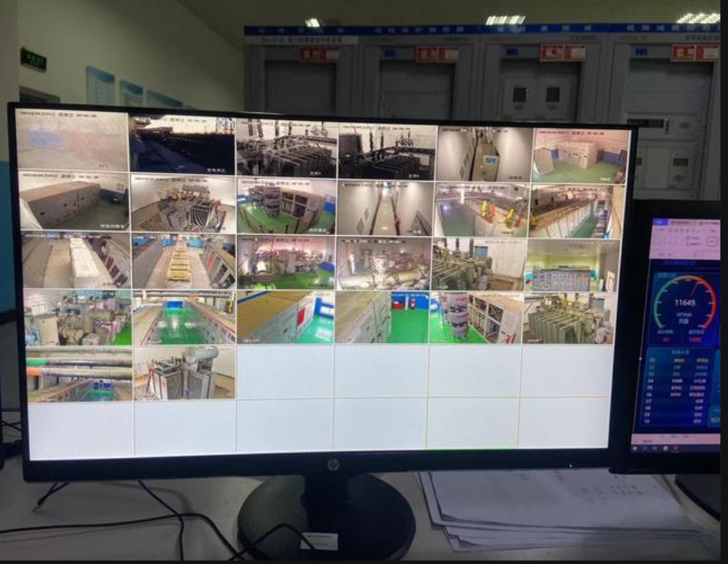Open the control room panel wall feed
Screen dimensions: 728x564
click(x=572, y=265)
